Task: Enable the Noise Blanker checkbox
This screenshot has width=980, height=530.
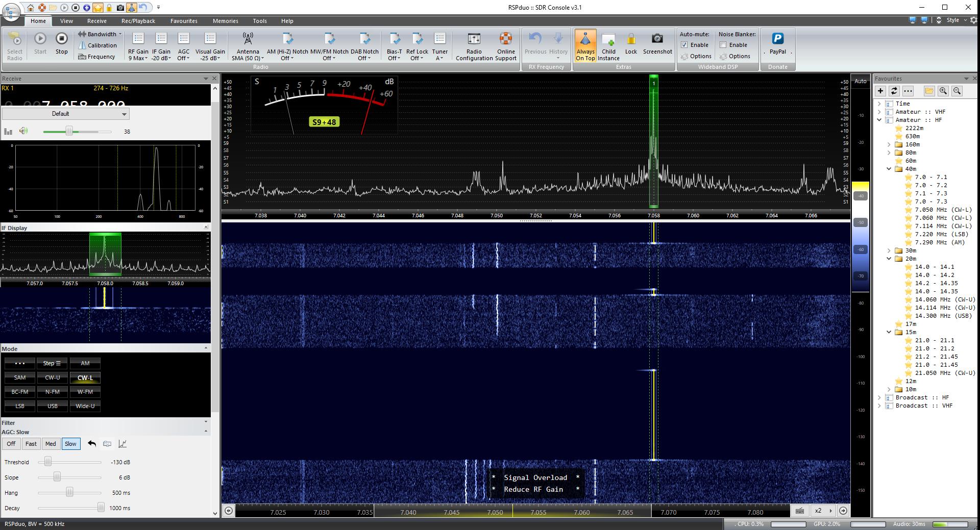Action: point(723,45)
